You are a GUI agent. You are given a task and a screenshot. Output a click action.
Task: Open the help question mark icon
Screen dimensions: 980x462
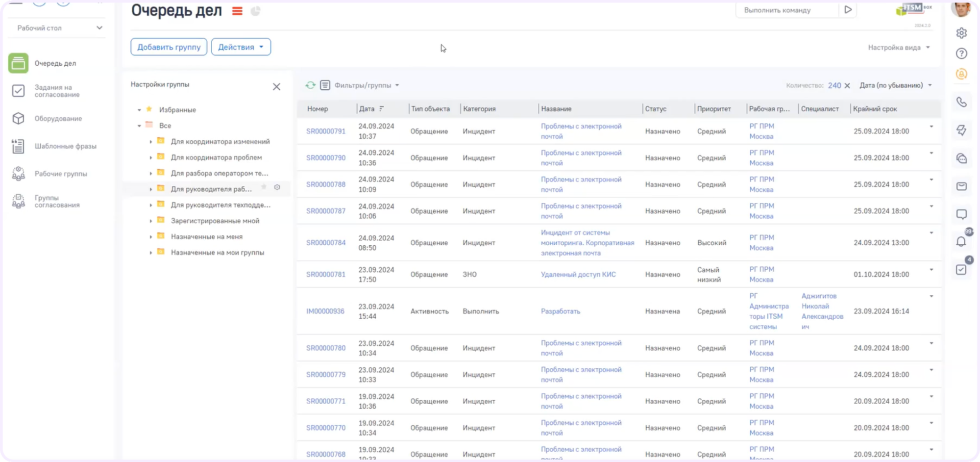pyautogui.click(x=961, y=53)
